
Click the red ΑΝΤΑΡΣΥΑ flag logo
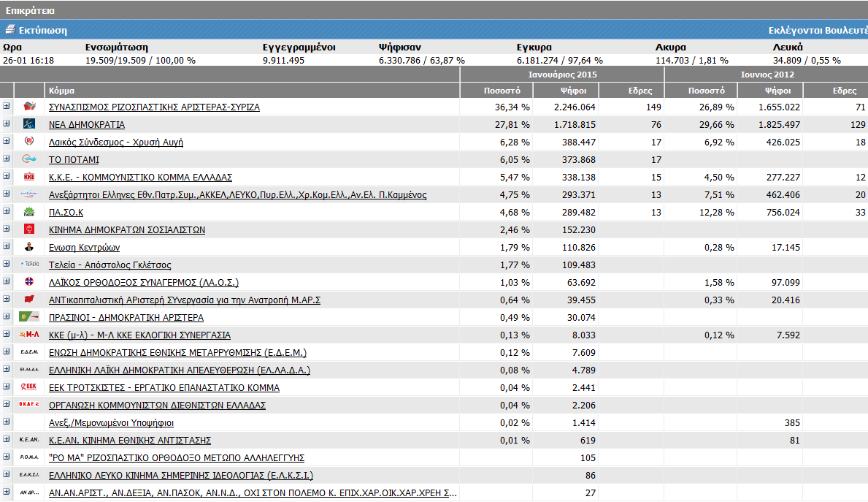click(x=29, y=299)
